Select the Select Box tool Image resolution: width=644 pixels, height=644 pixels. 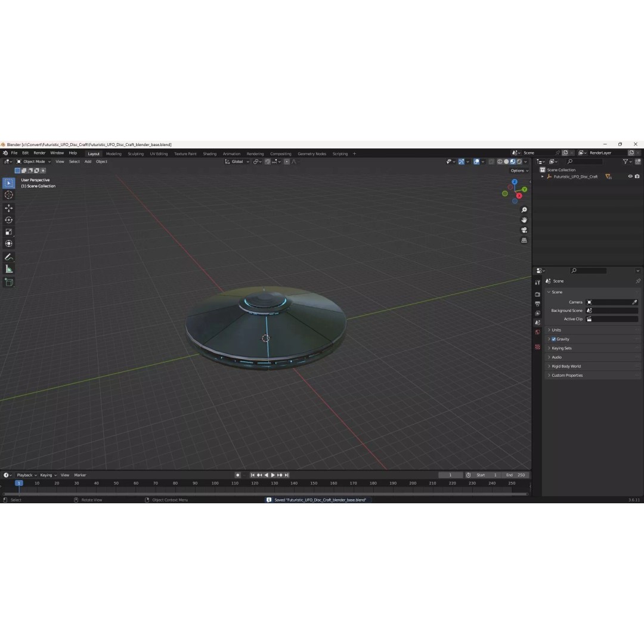[8, 183]
